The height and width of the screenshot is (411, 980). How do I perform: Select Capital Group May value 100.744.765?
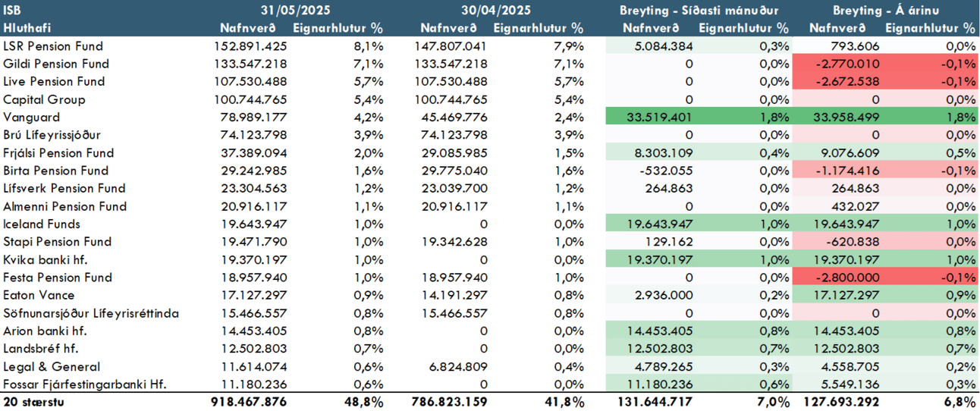click(x=253, y=99)
